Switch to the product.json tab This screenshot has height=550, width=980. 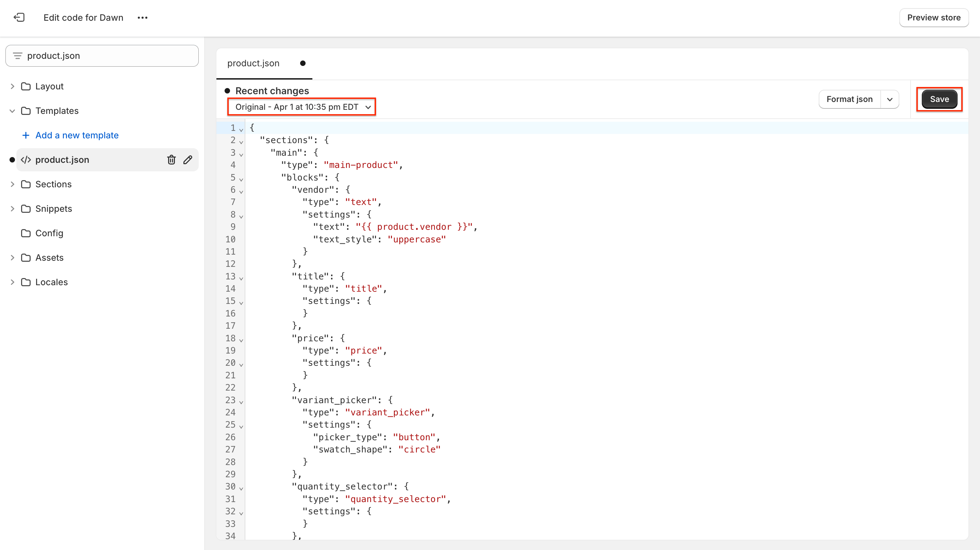click(253, 63)
